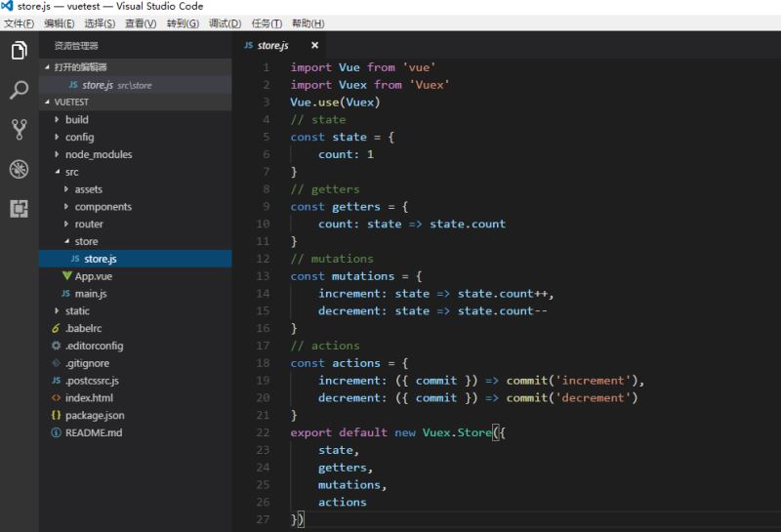Open App.vue in the explorer
This screenshot has height=532, width=781.
pos(136,276)
